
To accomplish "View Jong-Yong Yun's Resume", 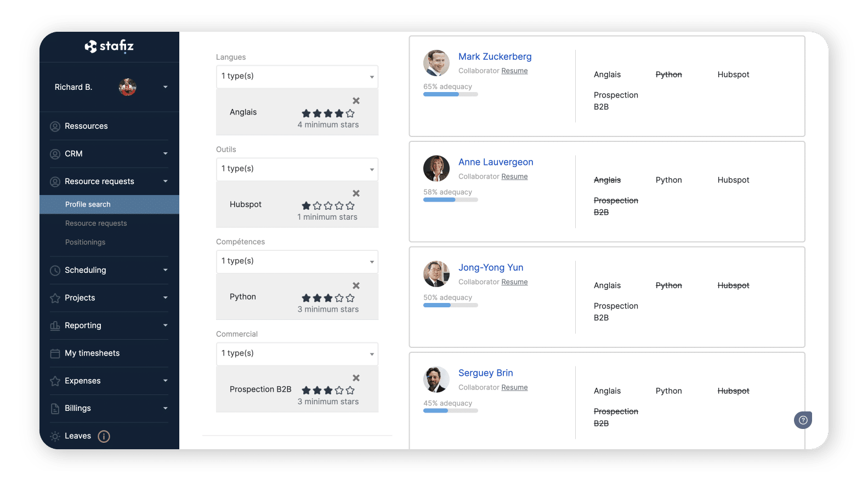I will coord(514,282).
